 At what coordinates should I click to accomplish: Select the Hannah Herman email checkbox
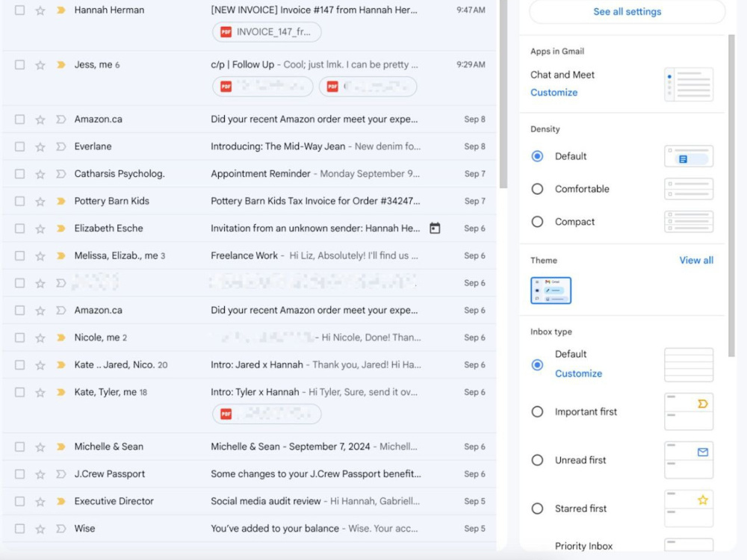coord(19,10)
